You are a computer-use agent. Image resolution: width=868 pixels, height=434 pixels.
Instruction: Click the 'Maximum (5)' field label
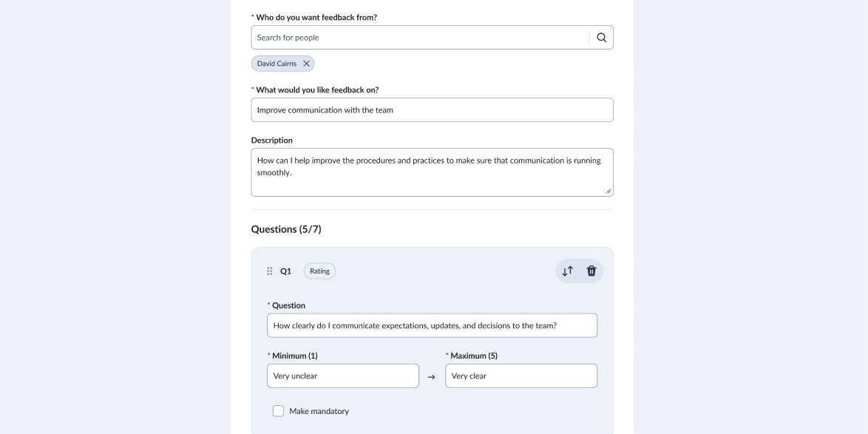click(473, 356)
